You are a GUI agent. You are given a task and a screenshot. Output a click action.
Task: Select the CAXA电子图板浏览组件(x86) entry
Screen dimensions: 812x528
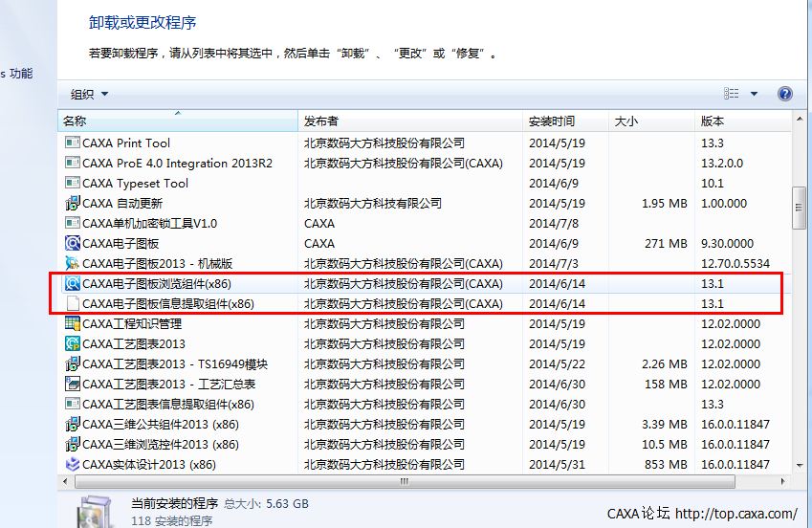(x=157, y=283)
